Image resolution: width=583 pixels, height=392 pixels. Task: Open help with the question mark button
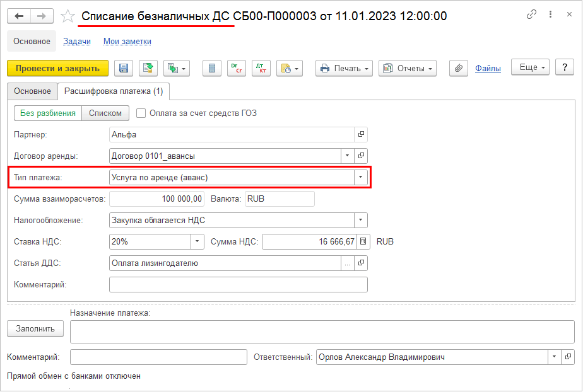565,67
